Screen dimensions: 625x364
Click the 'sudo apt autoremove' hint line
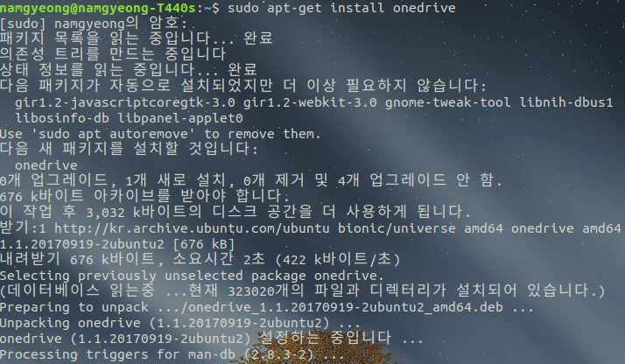pos(160,134)
